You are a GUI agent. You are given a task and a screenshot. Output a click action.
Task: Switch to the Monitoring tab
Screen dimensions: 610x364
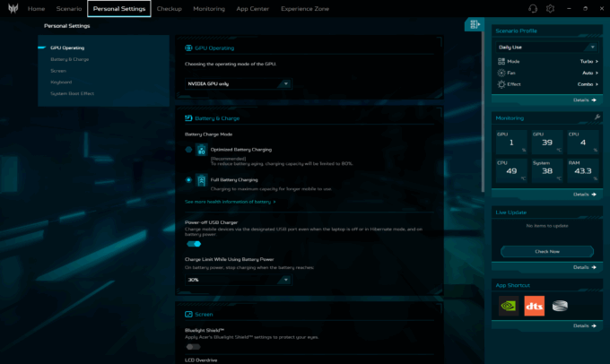pos(209,9)
